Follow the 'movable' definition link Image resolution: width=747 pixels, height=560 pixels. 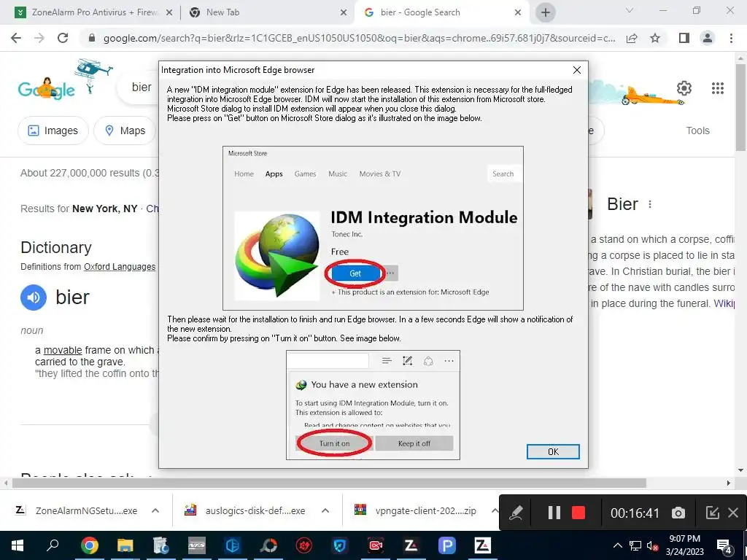[63, 350]
